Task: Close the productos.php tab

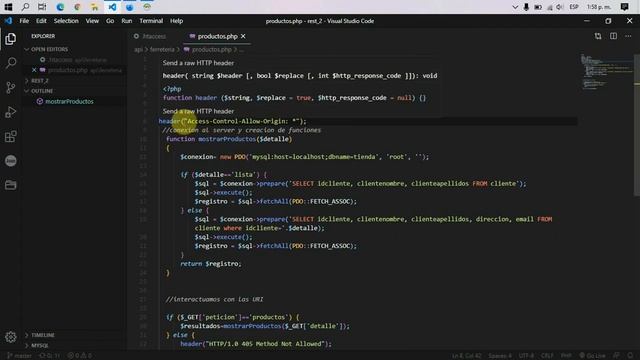Action: (243, 36)
